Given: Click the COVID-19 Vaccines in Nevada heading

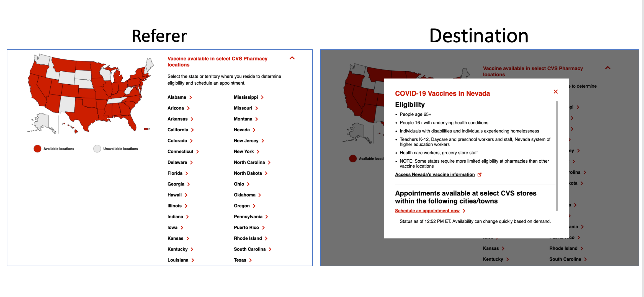Looking at the screenshot, I should [442, 93].
